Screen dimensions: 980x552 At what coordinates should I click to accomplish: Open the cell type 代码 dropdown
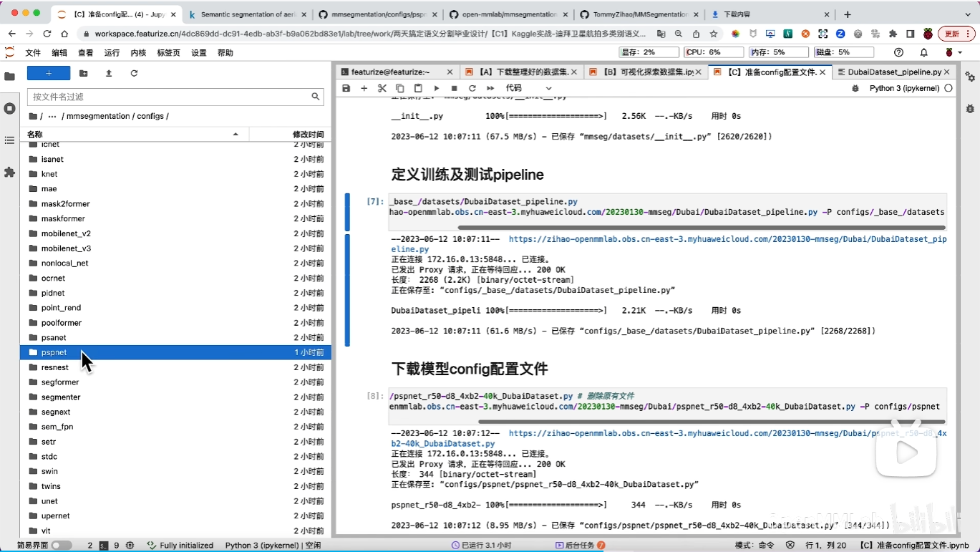coord(528,88)
